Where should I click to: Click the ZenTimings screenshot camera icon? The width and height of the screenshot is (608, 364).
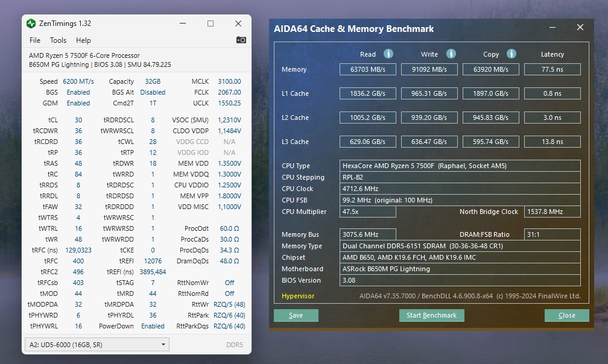tap(241, 40)
